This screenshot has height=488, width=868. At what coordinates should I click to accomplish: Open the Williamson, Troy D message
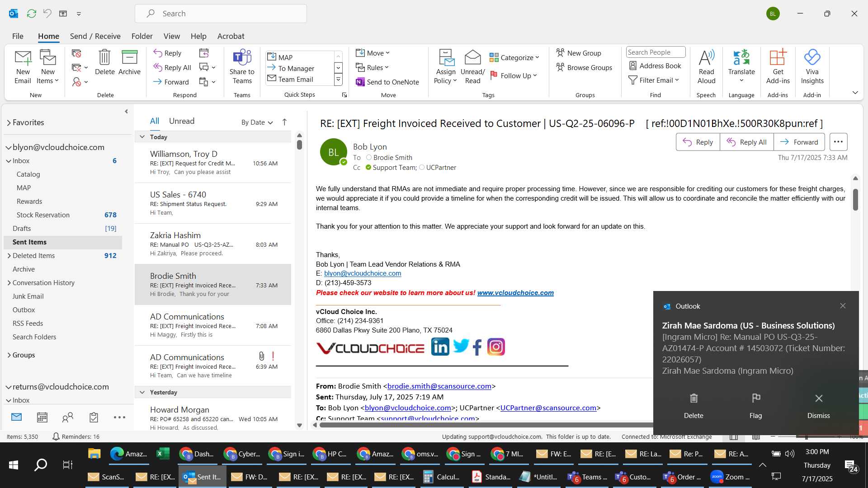pos(213,163)
